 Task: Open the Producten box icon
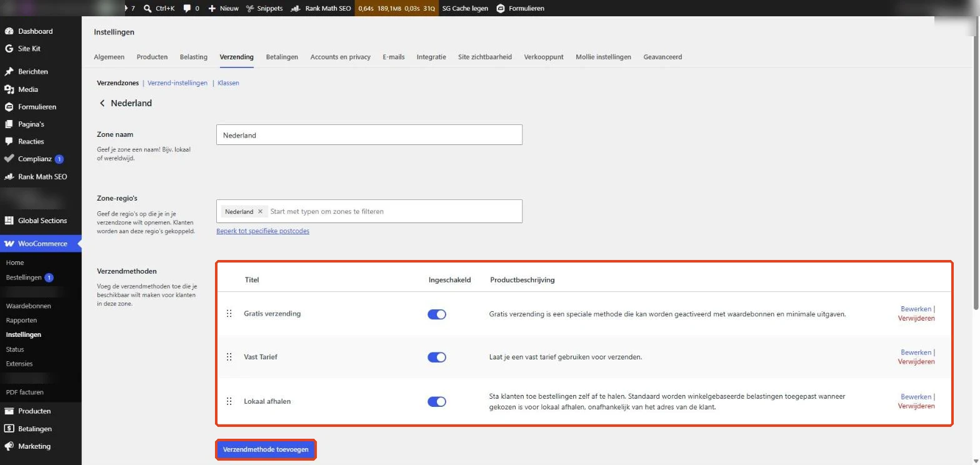click(x=9, y=411)
